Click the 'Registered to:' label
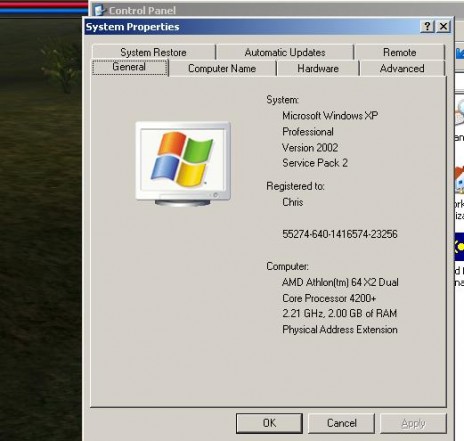The height and width of the screenshot is (441, 464). point(295,186)
